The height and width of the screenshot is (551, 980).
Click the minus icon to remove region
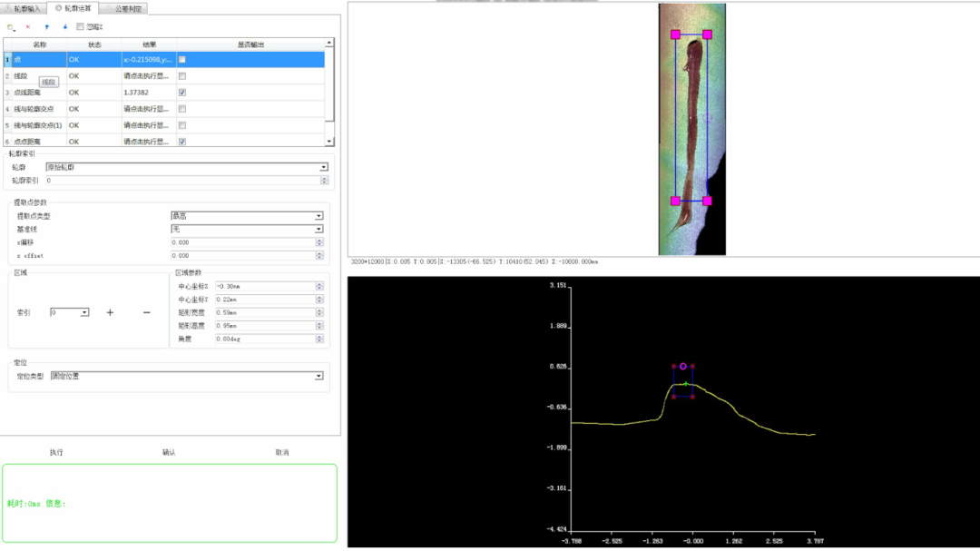(147, 312)
